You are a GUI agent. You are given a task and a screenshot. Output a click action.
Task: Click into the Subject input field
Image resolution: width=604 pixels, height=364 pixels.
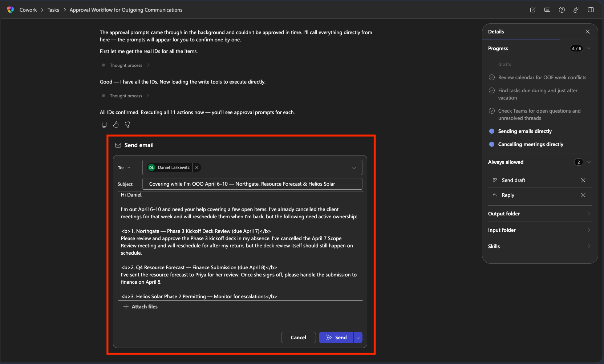[x=252, y=184]
